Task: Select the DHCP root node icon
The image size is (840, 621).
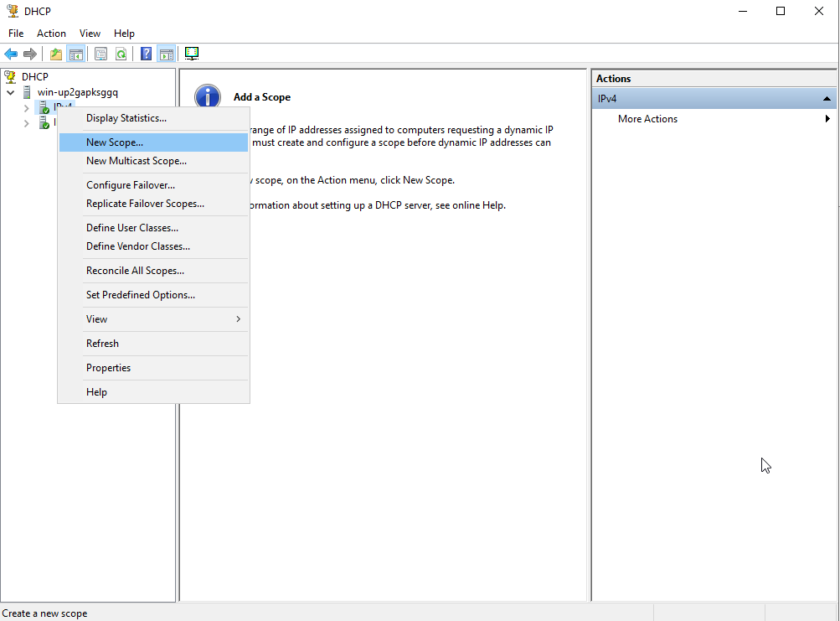Action: (x=11, y=77)
